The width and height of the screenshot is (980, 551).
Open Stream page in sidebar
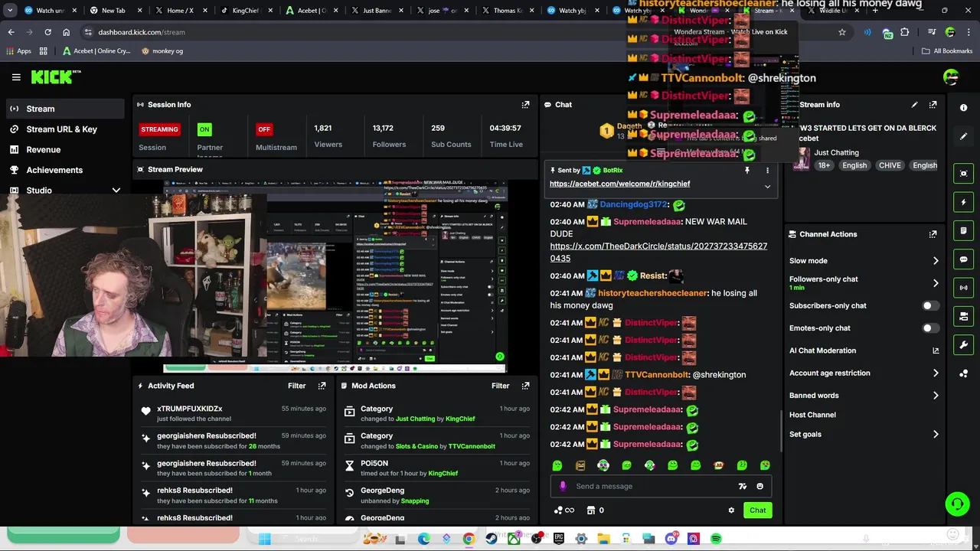coord(64,109)
